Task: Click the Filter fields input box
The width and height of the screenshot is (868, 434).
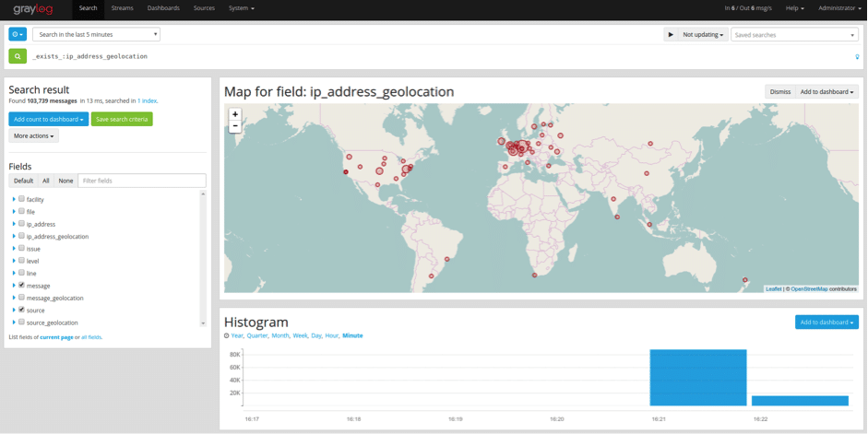Action: pyautogui.click(x=142, y=181)
